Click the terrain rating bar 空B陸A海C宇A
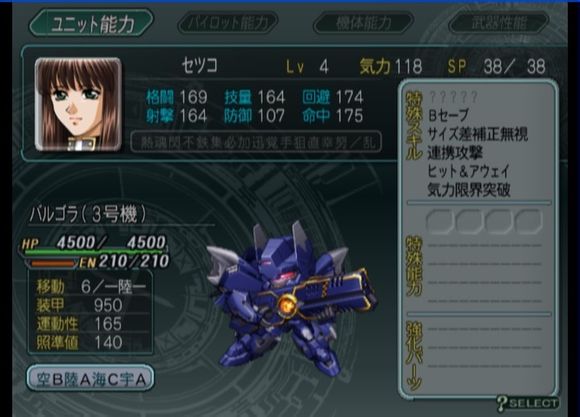Image resolution: width=580 pixels, height=417 pixels. [x=90, y=378]
